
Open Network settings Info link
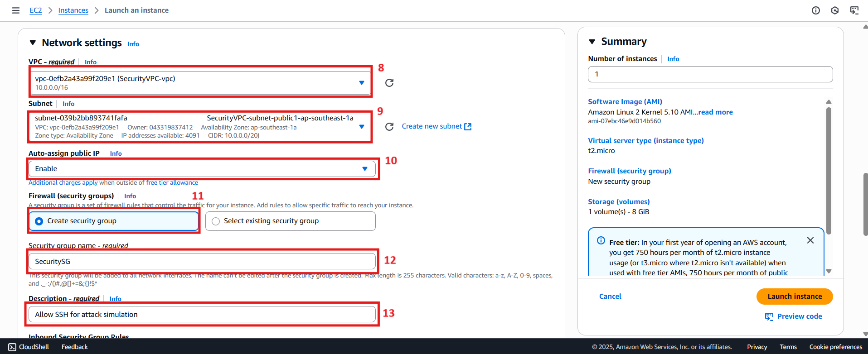point(133,44)
